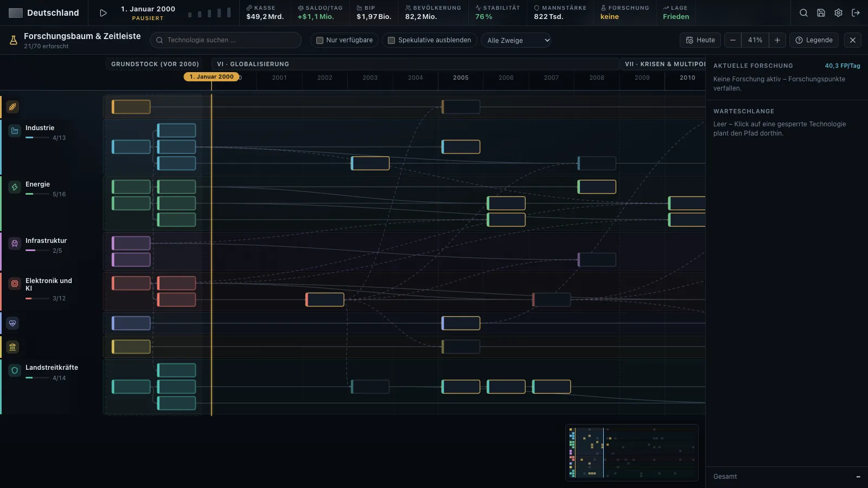Select the yellow bank building branch icon
This screenshot has height=488, width=868.
[x=12, y=346]
